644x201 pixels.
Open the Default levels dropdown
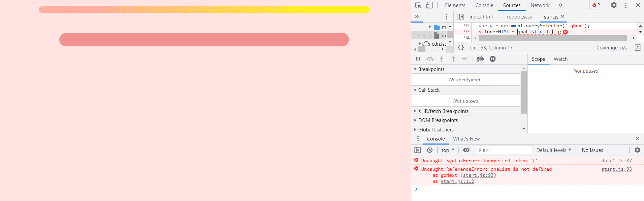pos(554,150)
